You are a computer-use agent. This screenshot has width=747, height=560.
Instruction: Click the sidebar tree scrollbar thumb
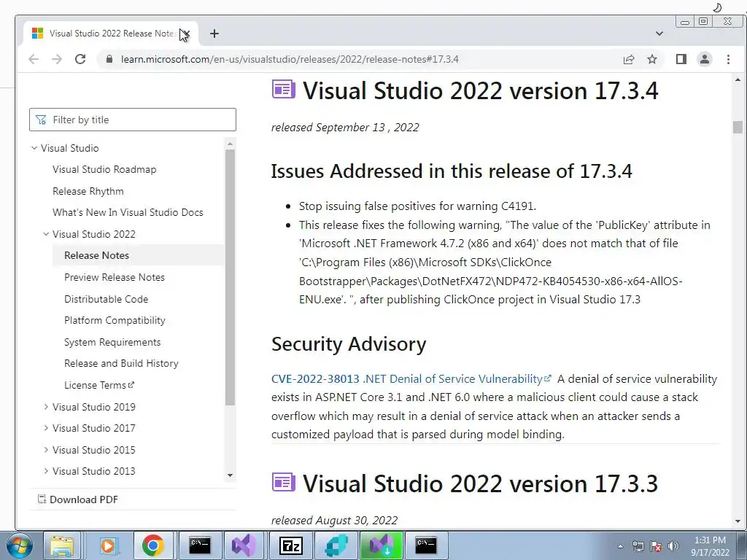(230, 277)
